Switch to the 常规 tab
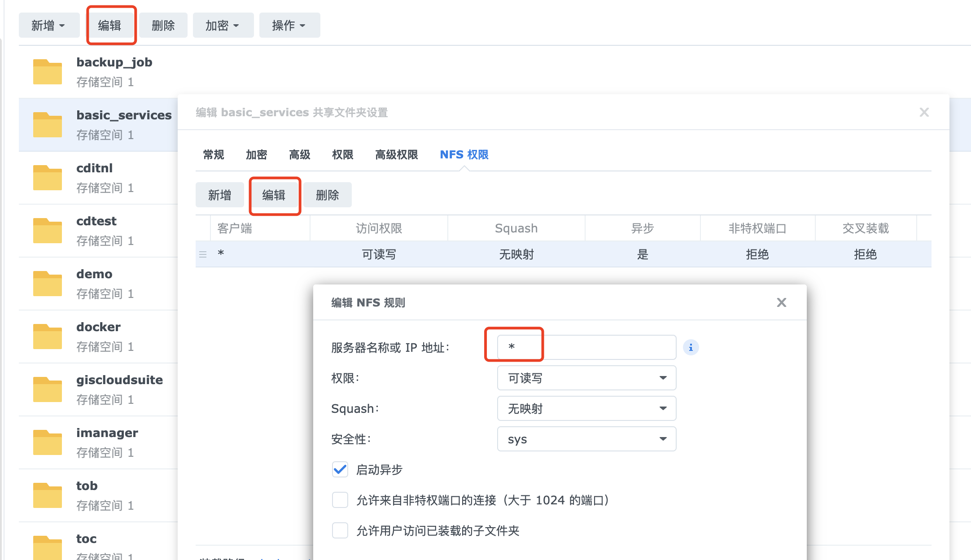Image resolution: width=971 pixels, height=560 pixels. 214,155
